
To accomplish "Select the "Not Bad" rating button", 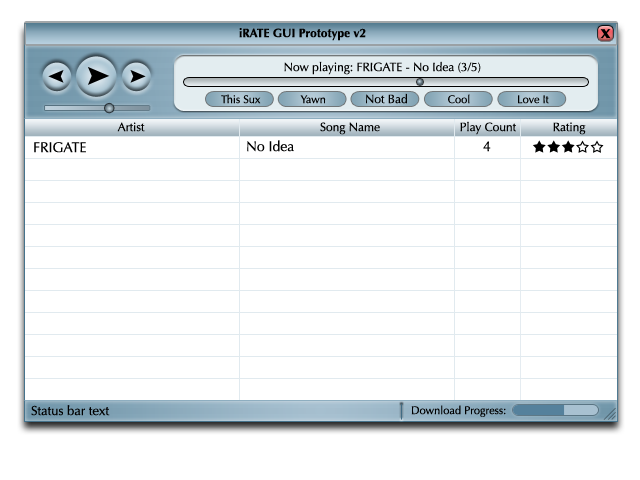I will tap(385, 99).
